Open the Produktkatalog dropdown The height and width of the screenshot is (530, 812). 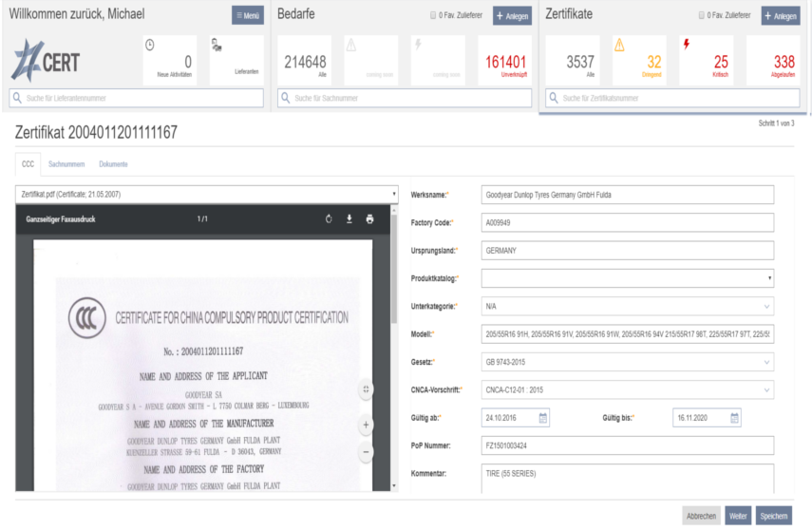pos(628,278)
